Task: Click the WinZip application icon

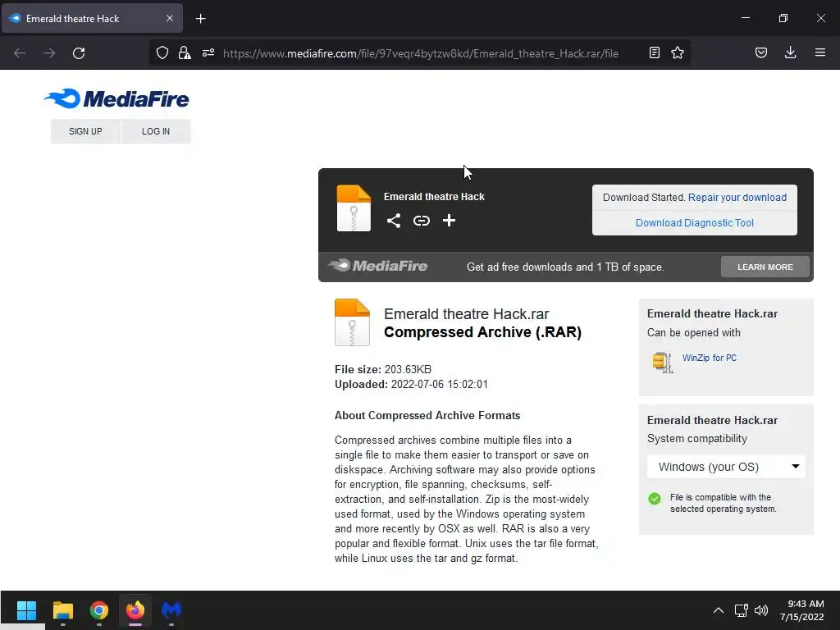Action: pos(663,362)
